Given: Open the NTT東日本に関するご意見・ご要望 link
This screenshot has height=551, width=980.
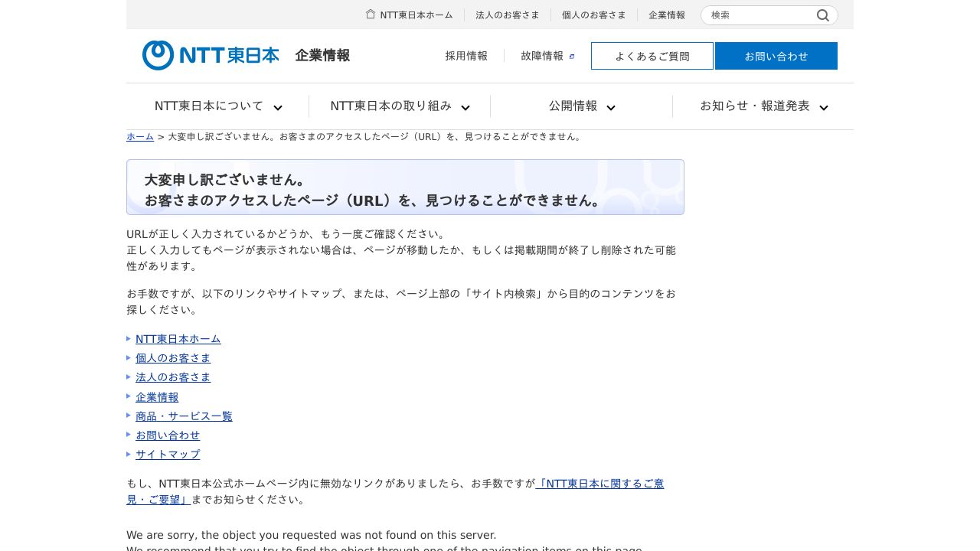Looking at the screenshot, I should pyautogui.click(x=599, y=483).
